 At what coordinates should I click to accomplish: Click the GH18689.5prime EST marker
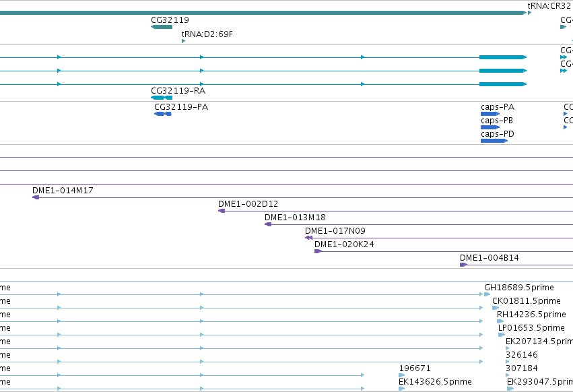[487, 294]
